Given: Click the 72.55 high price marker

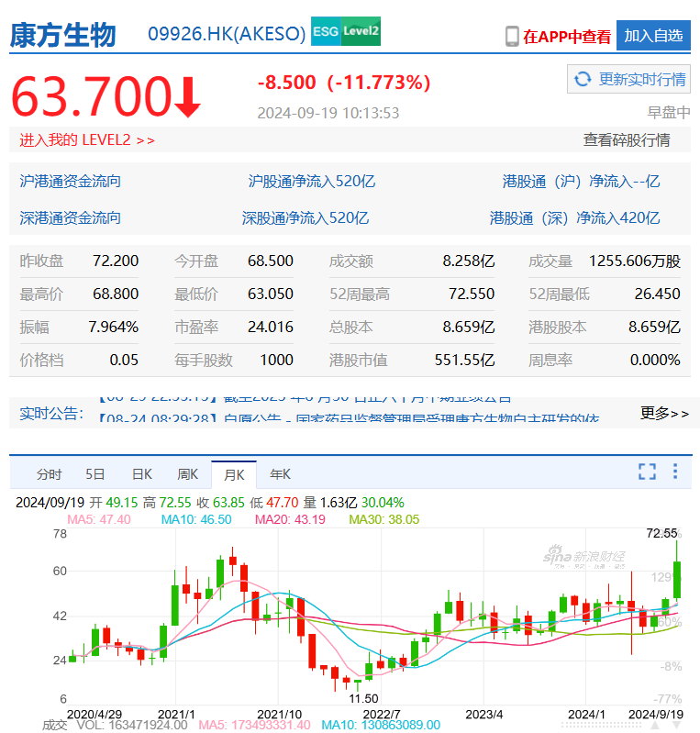Looking at the screenshot, I should click(661, 533).
